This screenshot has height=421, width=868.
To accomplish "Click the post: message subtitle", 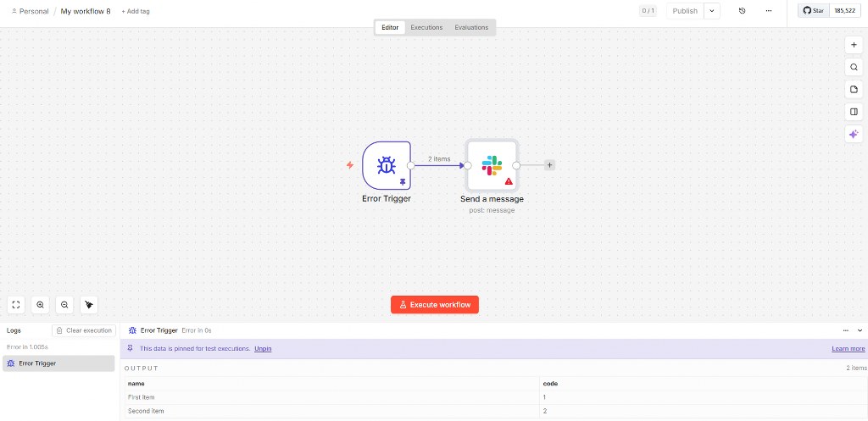I will pyautogui.click(x=492, y=210).
